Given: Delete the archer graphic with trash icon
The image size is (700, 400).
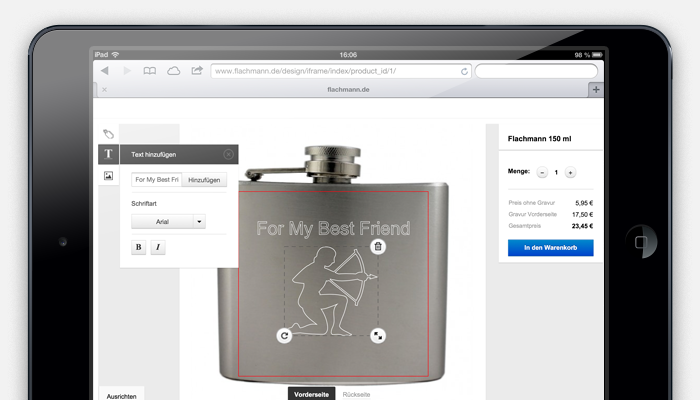Looking at the screenshot, I should (x=378, y=246).
